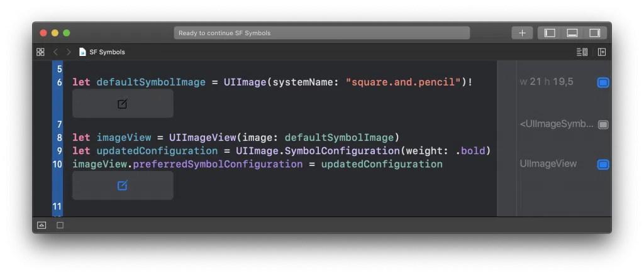Open the editor options menu
Image resolution: width=644 pixels, height=276 pixels.
pyautogui.click(x=582, y=52)
